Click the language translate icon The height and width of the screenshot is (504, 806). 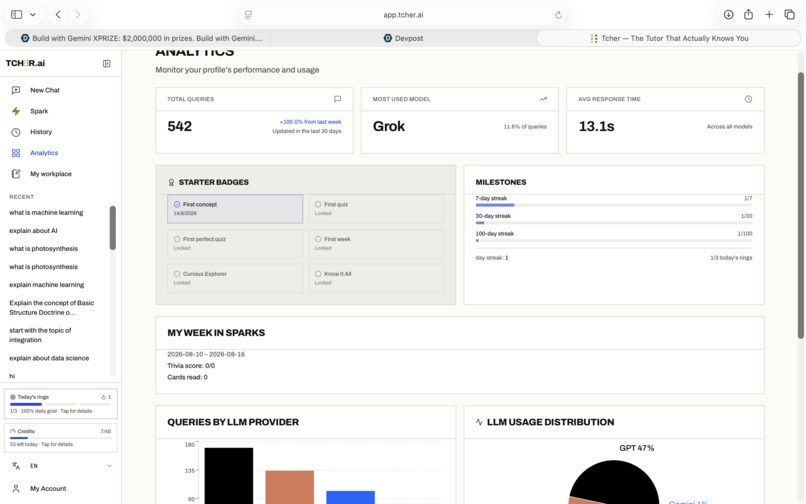16,466
